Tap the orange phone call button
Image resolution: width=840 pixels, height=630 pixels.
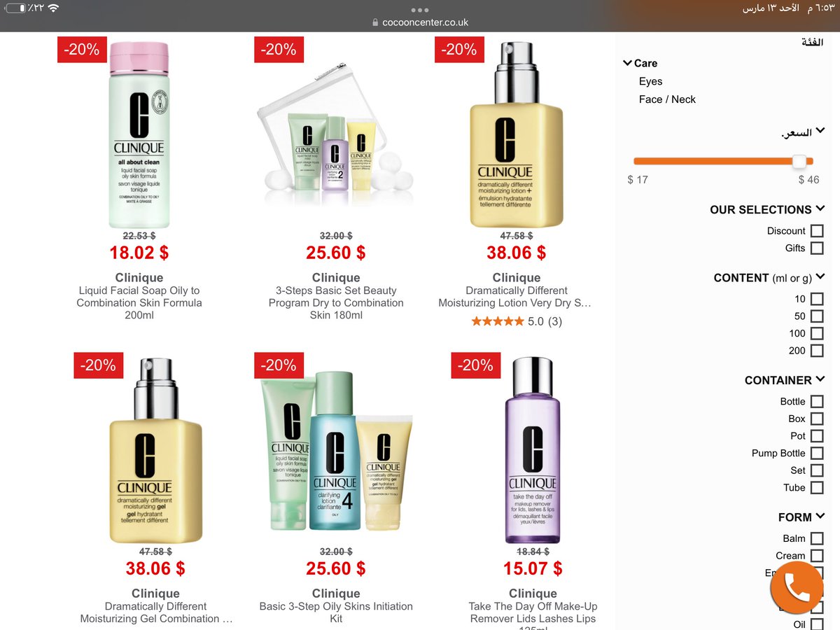(796, 587)
